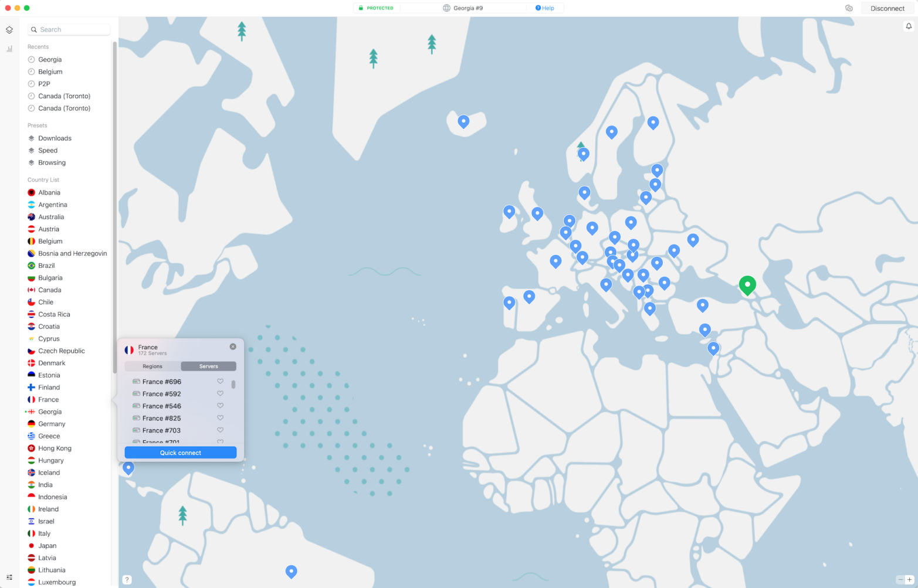Switch to the Regions tab in the France popup
The width and height of the screenshot is (918, 588).
pyautogui.click(x=151, y=366)
